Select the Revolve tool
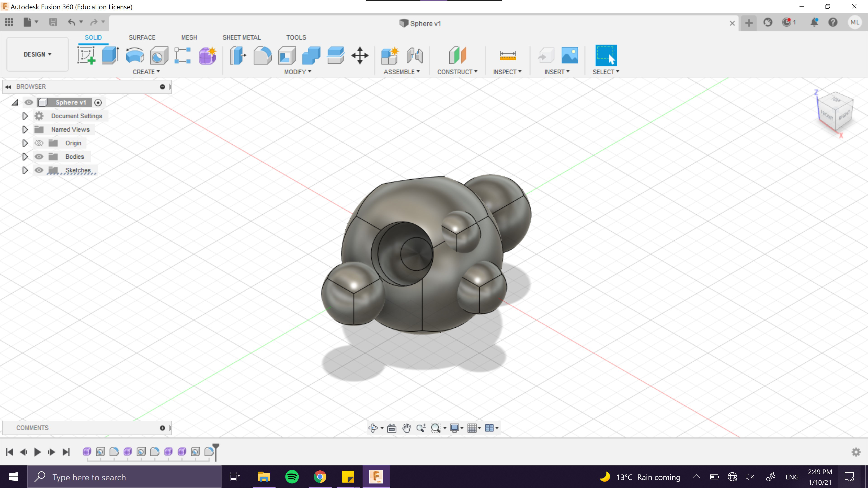 click(x=135, y=55)
